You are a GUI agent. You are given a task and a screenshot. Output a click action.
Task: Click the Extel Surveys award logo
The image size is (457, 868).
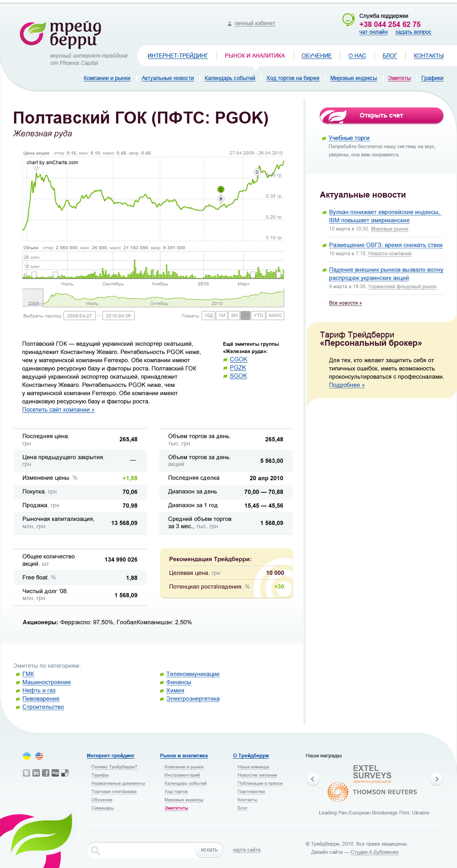pyautogui.click(x=372, y=773)
